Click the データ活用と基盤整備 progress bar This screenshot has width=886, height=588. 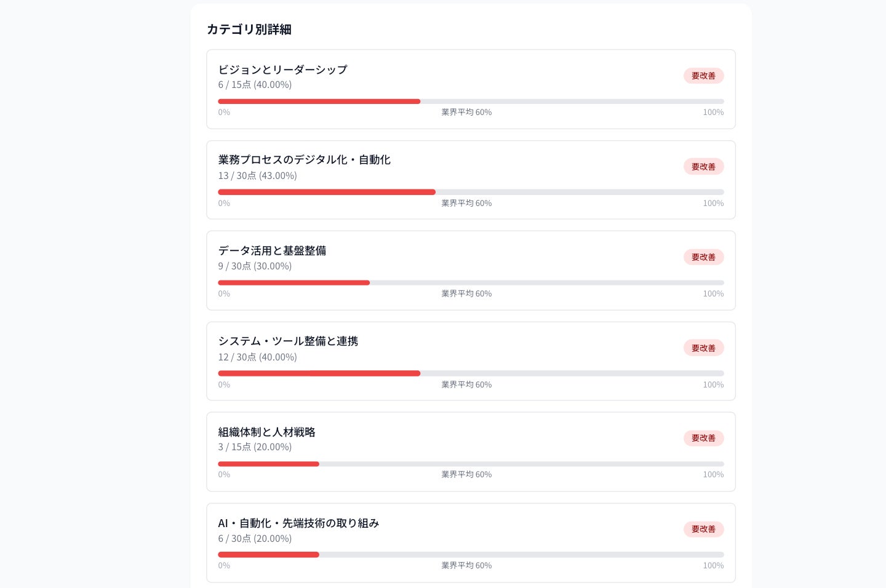coord(471,283)
